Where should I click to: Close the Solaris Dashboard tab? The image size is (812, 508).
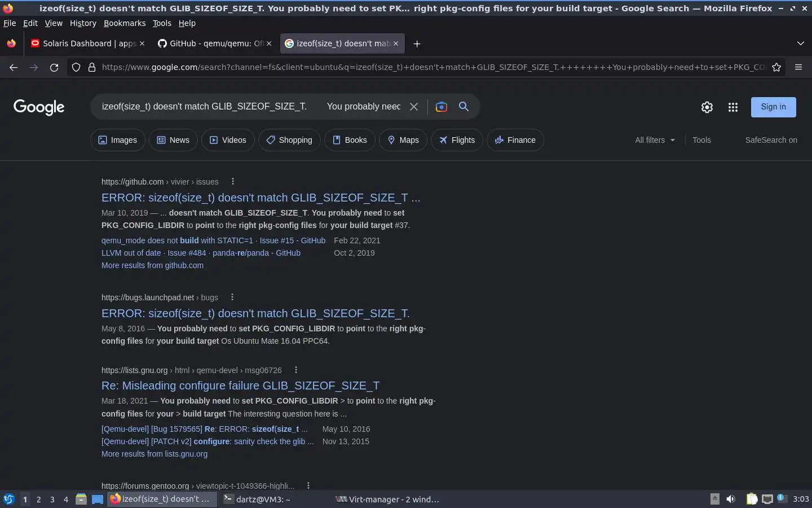pos(142,43)
